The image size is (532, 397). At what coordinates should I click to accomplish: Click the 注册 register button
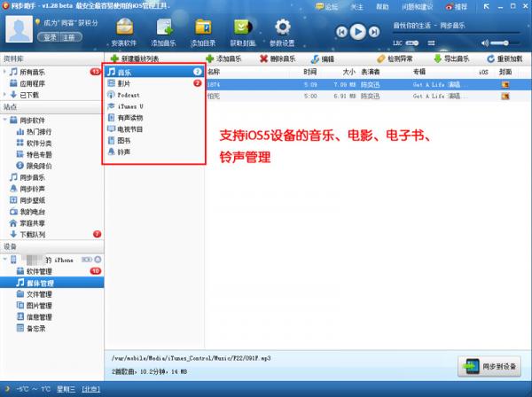pos(71,37)
